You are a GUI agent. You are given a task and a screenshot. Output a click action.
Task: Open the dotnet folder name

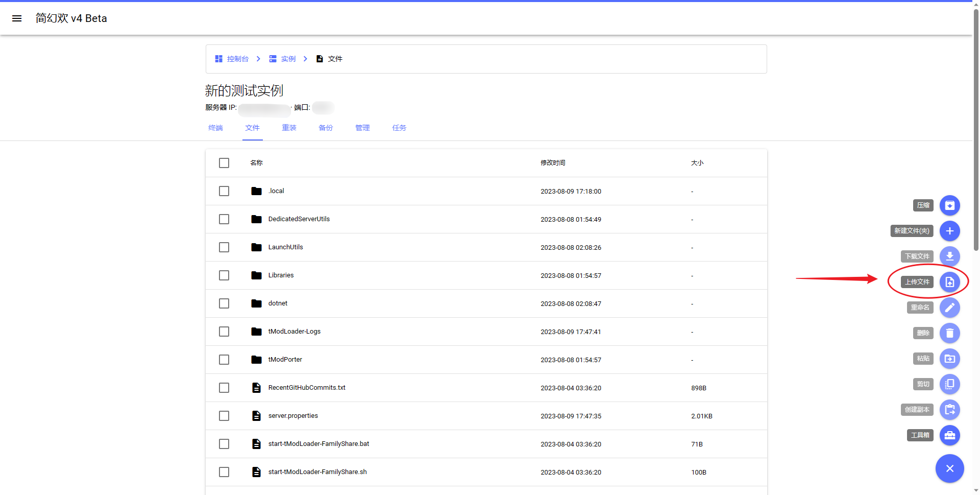click(278, 303)
